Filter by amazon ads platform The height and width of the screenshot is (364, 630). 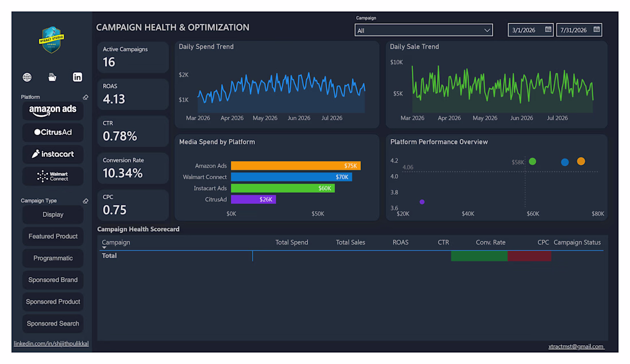click(x=53, y=110)
